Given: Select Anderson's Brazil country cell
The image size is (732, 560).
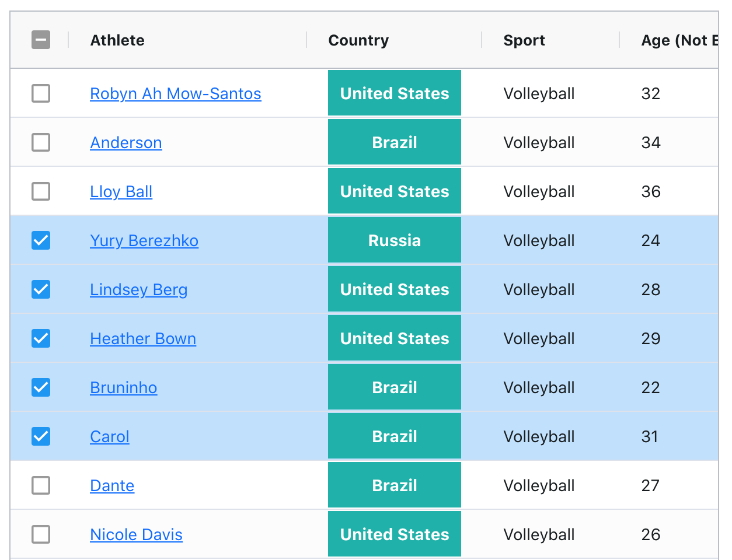Looking at the screenshot, I should pos(395,142).
